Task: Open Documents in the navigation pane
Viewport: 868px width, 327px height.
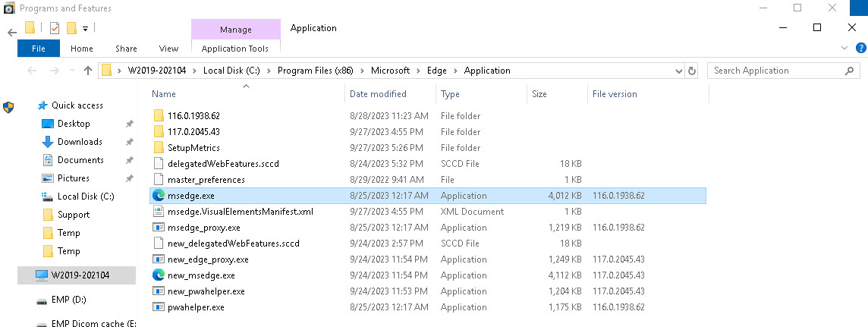Action: (80, 160)
